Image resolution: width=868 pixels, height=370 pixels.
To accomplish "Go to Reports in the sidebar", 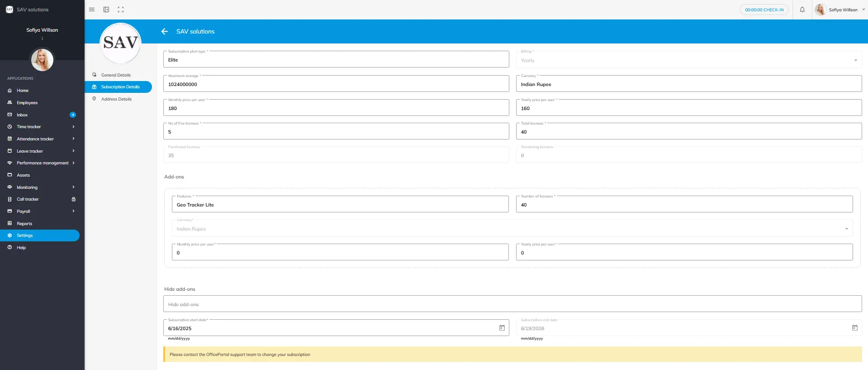I will tap(24, 224).
